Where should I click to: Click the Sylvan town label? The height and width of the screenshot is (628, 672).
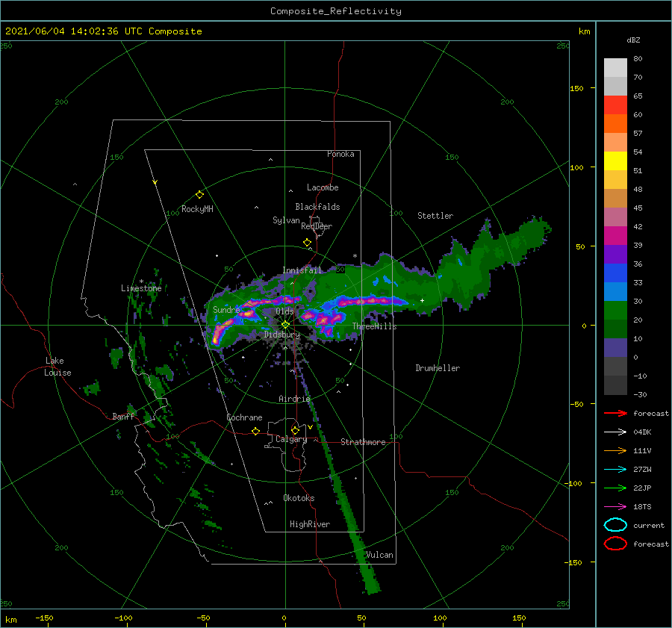coord(286,220)
